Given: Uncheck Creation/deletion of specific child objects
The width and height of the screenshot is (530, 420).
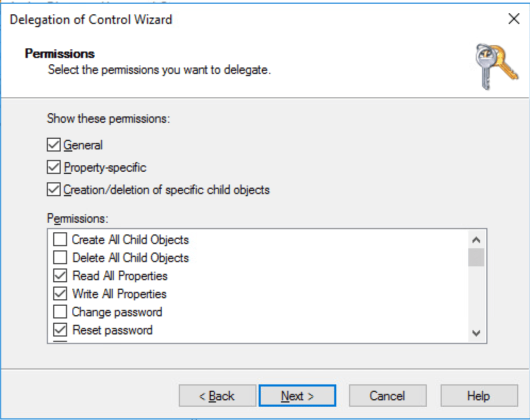Looking at the screenshot, I should pos(54,190).
